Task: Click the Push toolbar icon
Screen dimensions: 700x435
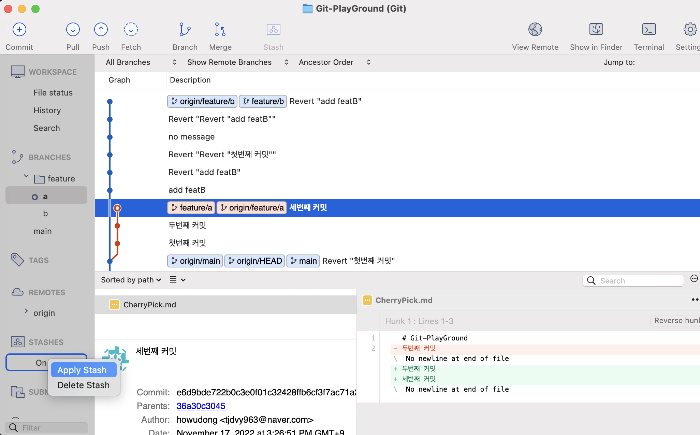Action: (101, 29)
